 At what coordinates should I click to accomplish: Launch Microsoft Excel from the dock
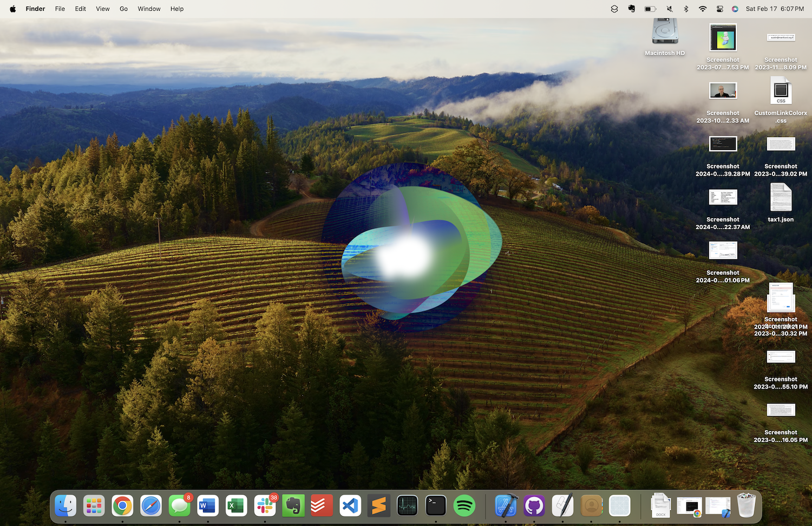pyautogui.click(x=237, y=506)
